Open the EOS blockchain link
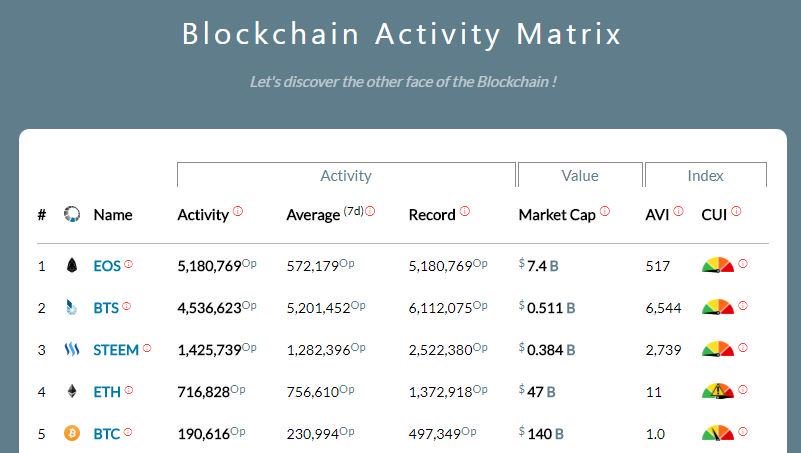This screenshot has height=453, width=801. coord(107,266)
